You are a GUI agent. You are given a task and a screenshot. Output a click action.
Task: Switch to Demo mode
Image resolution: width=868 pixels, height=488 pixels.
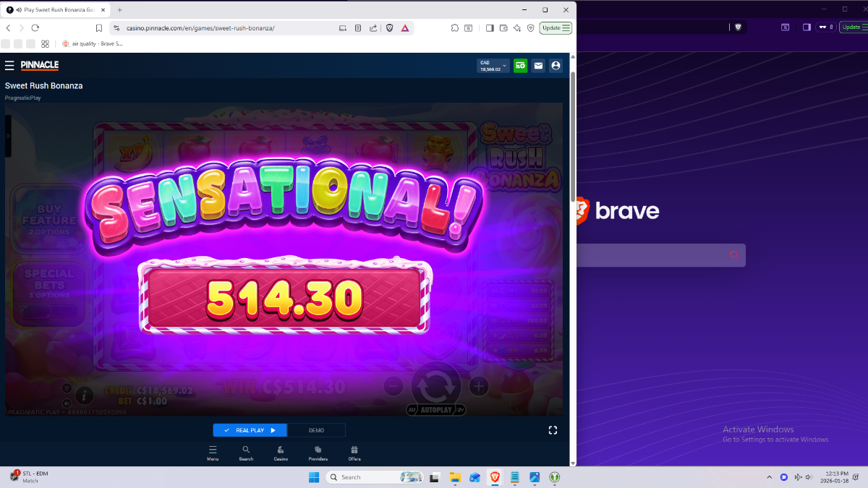[x=316, y=430]
